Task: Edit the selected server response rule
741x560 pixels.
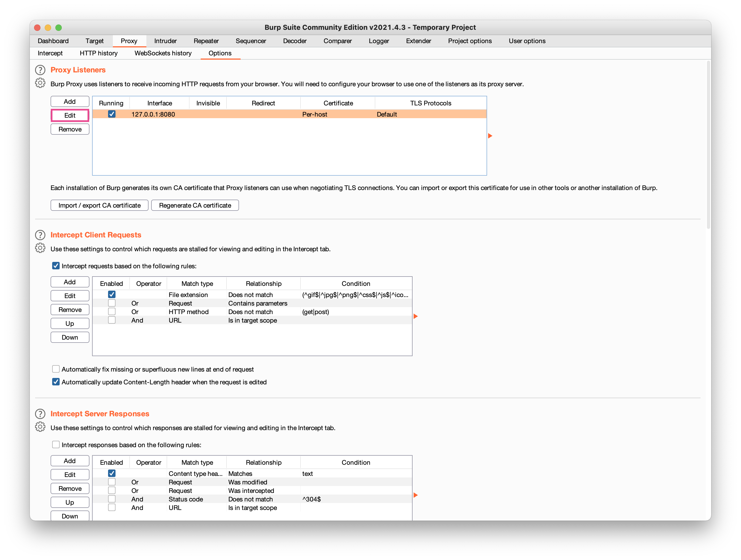Action: click(x=70, y=475)
